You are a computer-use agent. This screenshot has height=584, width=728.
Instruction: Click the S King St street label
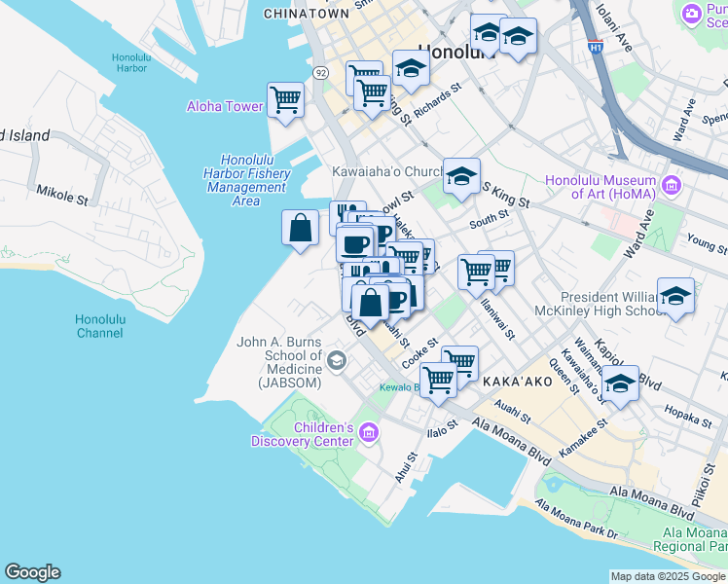coord(506,195)
